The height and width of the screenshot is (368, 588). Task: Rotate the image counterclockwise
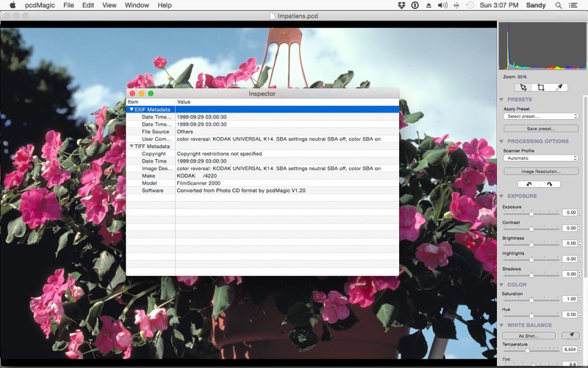click(528, 184)
